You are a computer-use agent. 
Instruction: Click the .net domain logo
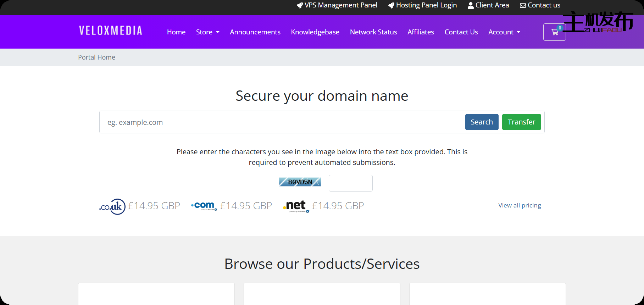tap(296, 206)
